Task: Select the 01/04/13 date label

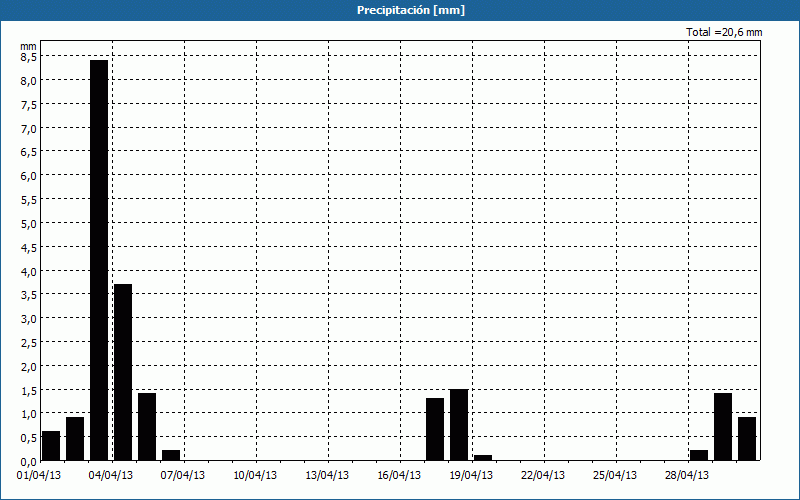Action: (39, 475)
